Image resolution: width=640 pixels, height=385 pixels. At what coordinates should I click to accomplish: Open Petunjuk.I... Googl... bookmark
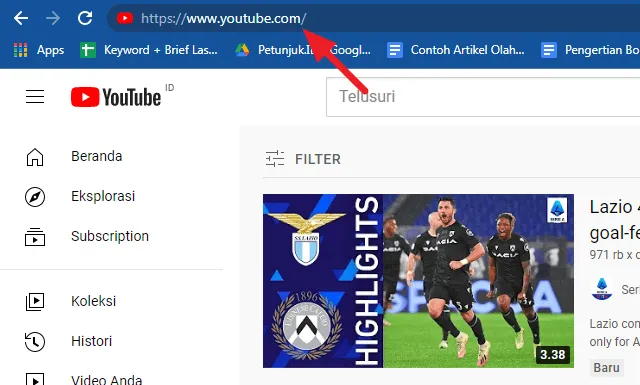(x=314, y=50)
